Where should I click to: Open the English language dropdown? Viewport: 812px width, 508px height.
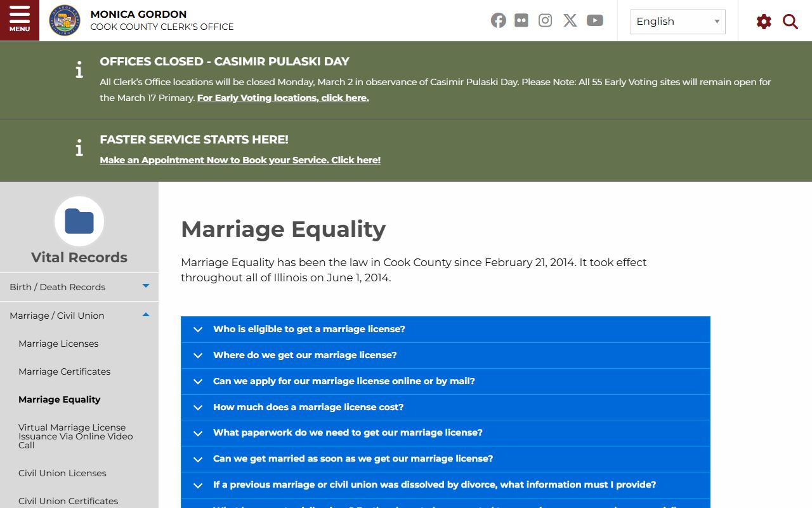pyautogui.click(x=678, y=22)
